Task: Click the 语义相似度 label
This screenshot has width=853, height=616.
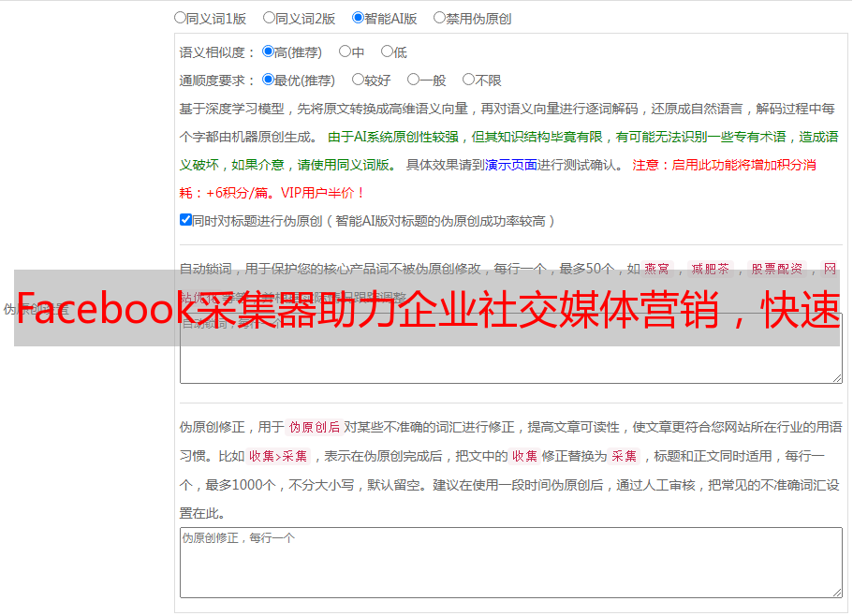Action: [217, 52]
